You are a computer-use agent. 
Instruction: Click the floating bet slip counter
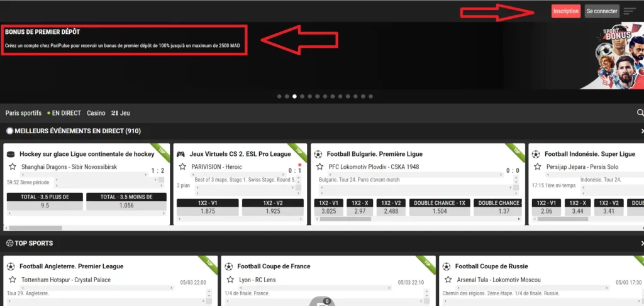click(x=327, y=301)
